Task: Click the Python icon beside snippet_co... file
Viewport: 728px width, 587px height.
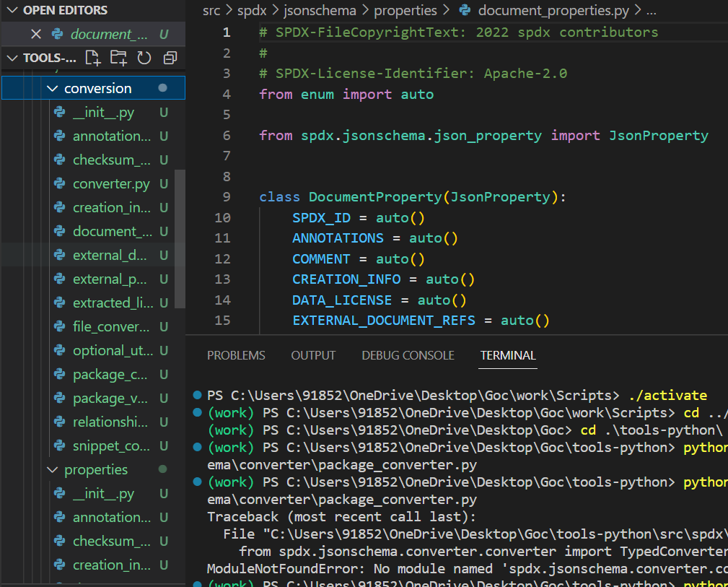Action: pyautogui.click(x=60, y=446)
